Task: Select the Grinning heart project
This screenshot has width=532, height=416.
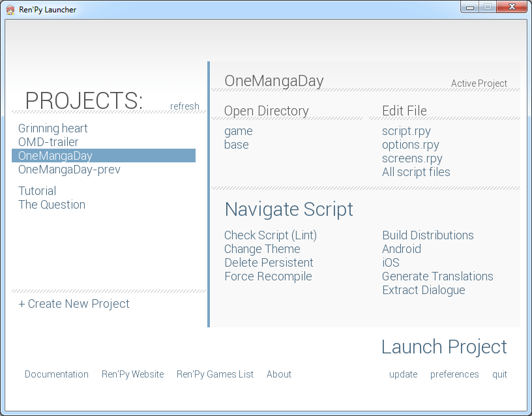Action: coord(53,128)
